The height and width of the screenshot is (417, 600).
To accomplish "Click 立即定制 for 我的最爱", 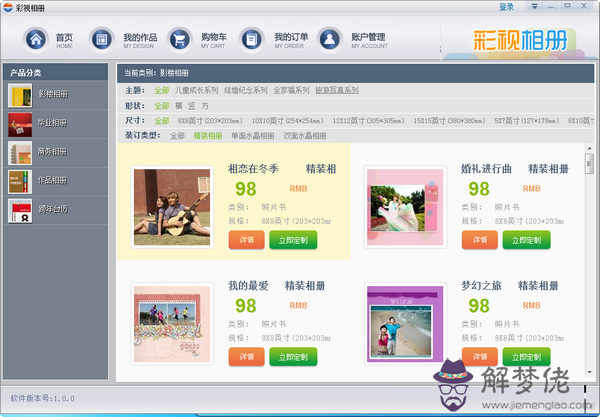I will (293, 357).
